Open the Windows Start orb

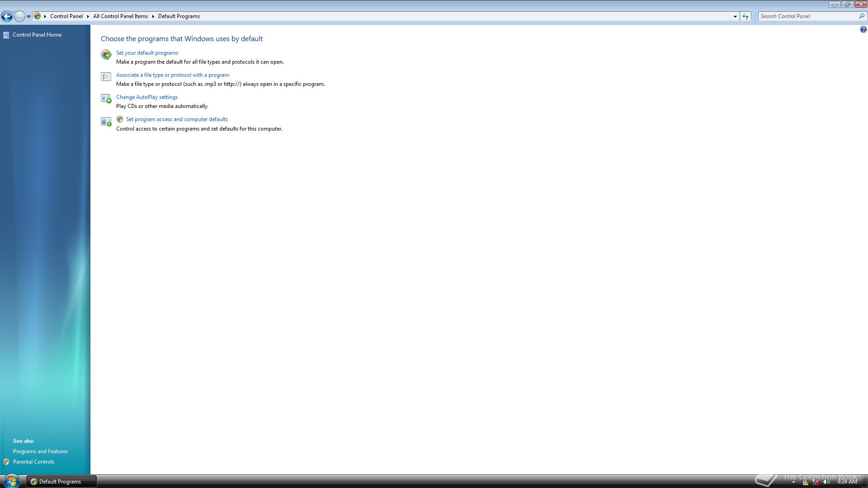pos(11,481)
